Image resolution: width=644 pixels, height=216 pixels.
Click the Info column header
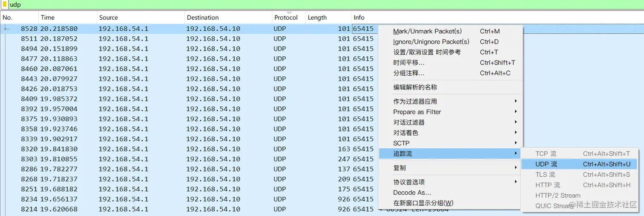pyautogui.click(x=497, y=18)
